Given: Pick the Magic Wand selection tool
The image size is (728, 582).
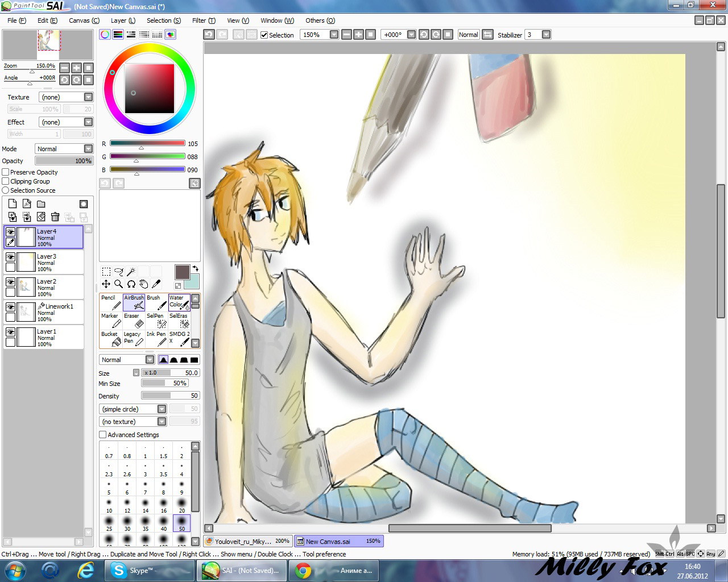Looking at the screenshot, I should pyautogui.click(x=131, y=271).
